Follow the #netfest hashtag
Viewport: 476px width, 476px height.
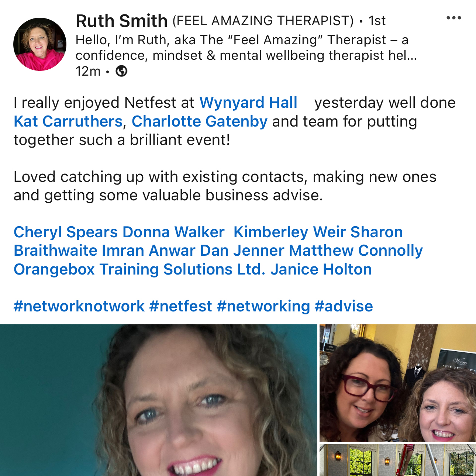point(180,306)
